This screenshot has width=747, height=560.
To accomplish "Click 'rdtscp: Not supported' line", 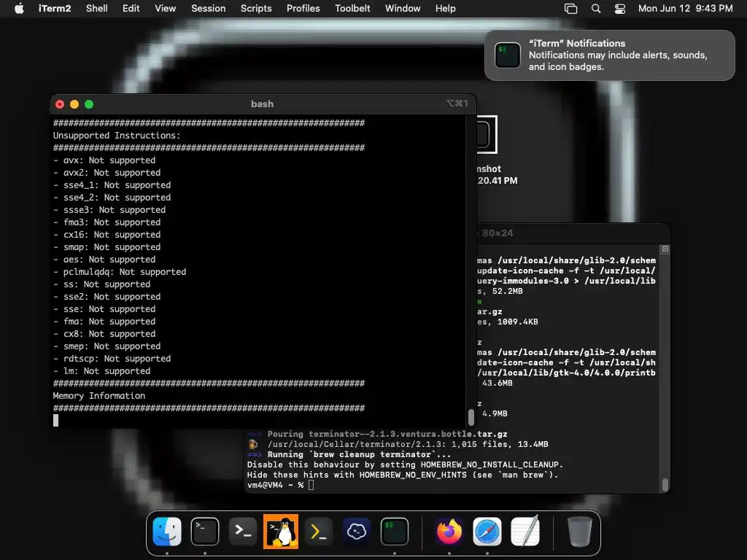I will tap(112, 358).
